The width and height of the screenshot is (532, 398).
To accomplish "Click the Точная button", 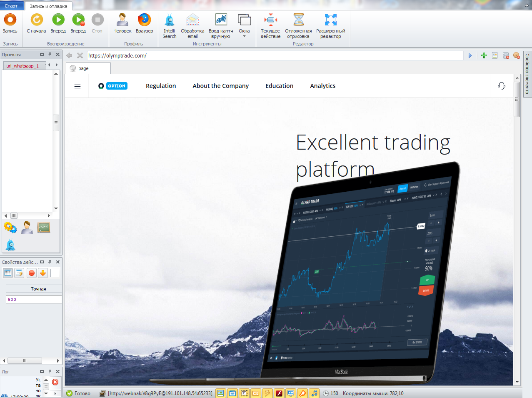I will pos(34,289).
